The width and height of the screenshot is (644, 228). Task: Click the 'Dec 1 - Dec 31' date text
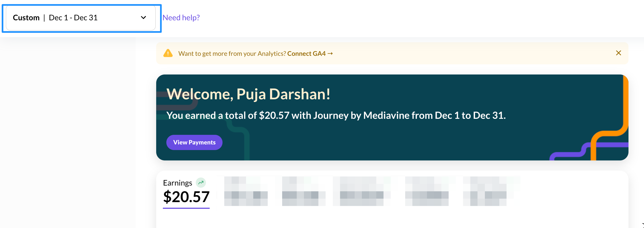(73, 18)
